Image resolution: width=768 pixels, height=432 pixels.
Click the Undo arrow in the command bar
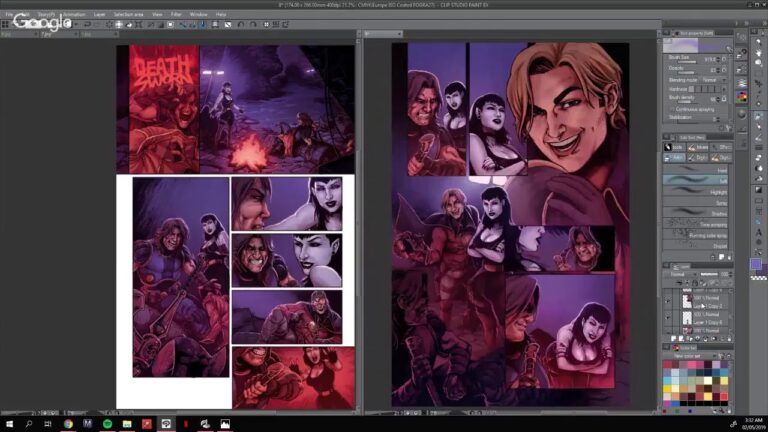87,24
